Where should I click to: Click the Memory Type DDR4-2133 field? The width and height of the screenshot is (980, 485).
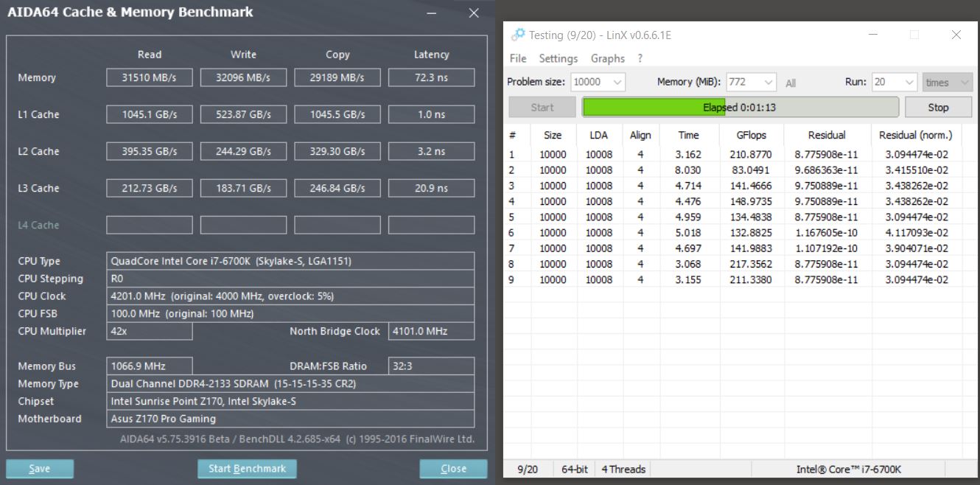coord(290,384)
